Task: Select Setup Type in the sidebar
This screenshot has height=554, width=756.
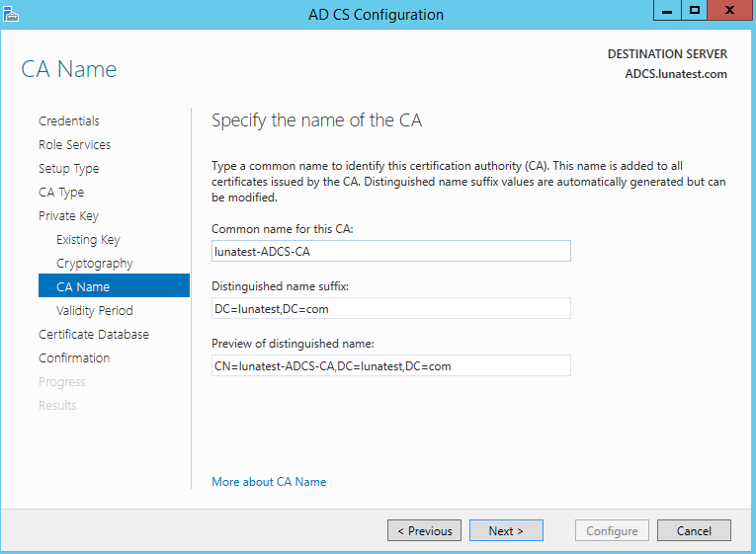Action: 69,169
